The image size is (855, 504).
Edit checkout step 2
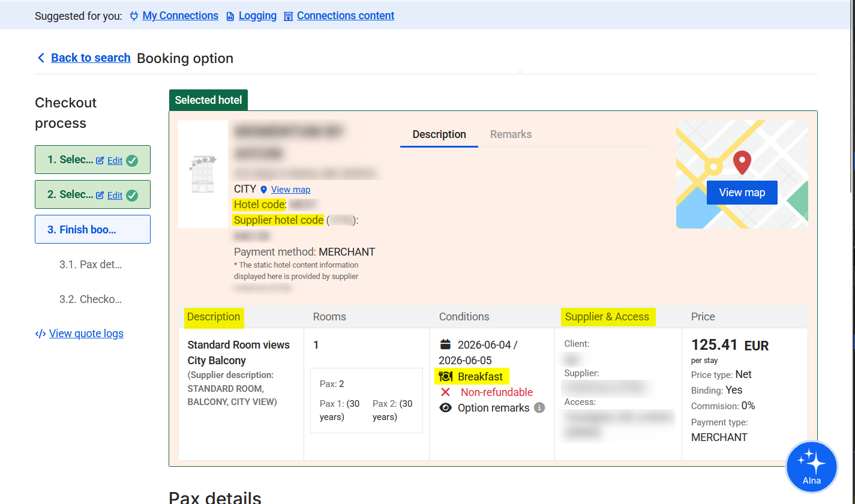point(115,196)
